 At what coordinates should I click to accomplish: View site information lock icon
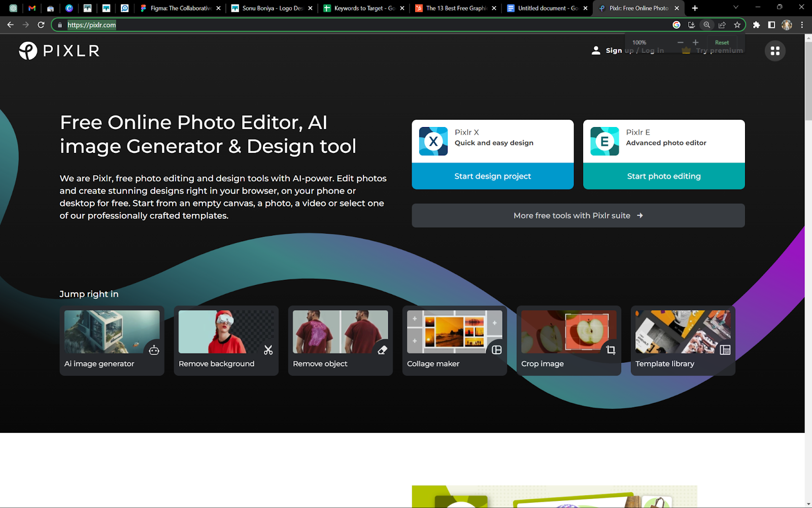click(x=60, y=25)
